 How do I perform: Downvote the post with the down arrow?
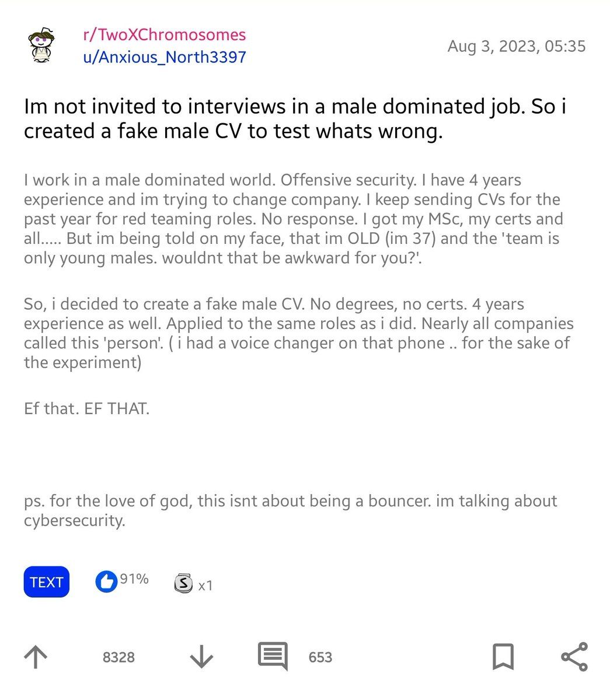point(201,657)
